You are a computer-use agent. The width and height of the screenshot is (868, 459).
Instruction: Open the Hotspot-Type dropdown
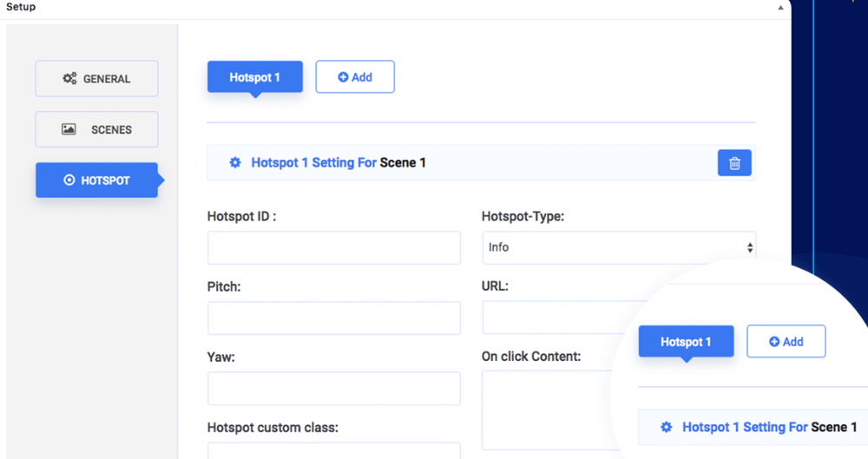click(618, 247)
